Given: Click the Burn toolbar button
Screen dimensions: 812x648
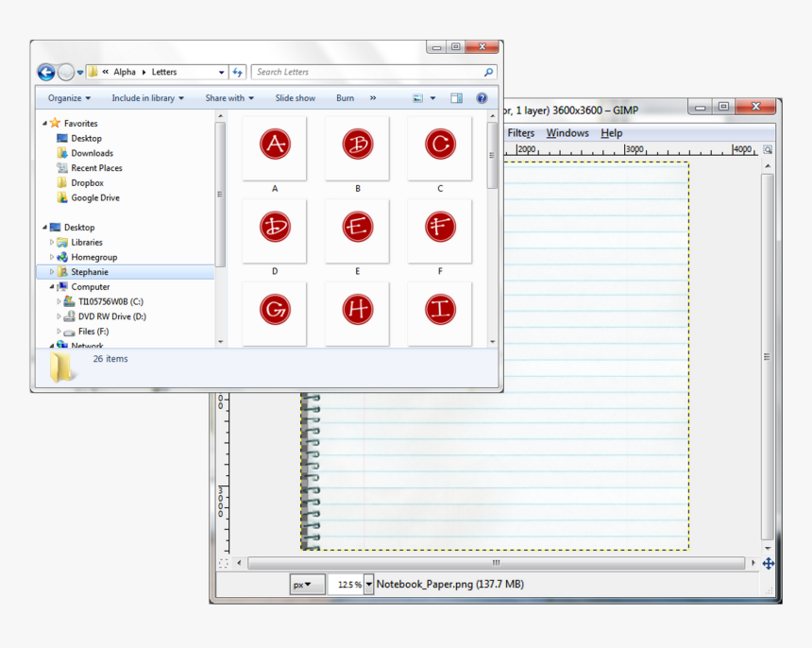Looking at the screenshot, I should [x=345, y=97].
